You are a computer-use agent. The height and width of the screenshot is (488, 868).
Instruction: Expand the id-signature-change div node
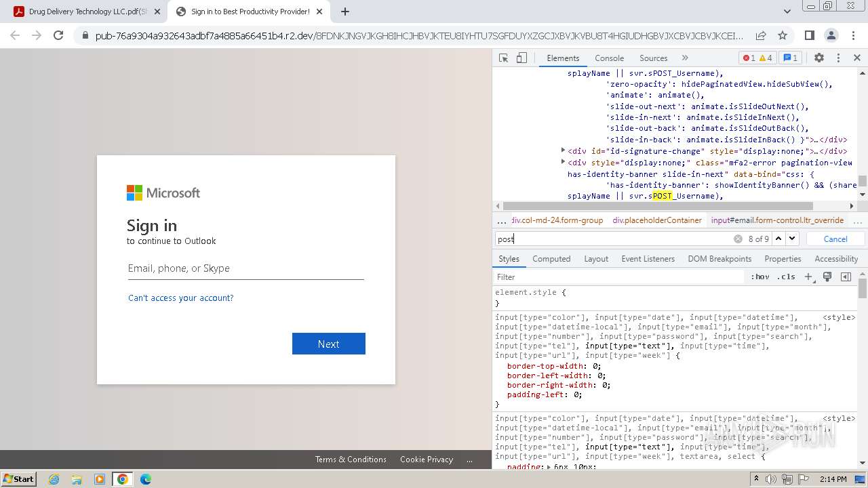click(x=563, y=150)
